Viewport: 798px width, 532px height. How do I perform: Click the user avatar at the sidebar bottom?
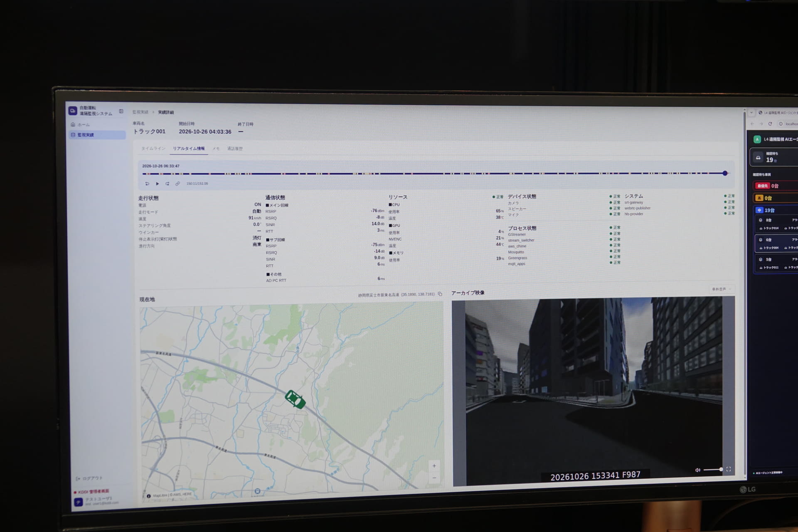tap(78, 502)
